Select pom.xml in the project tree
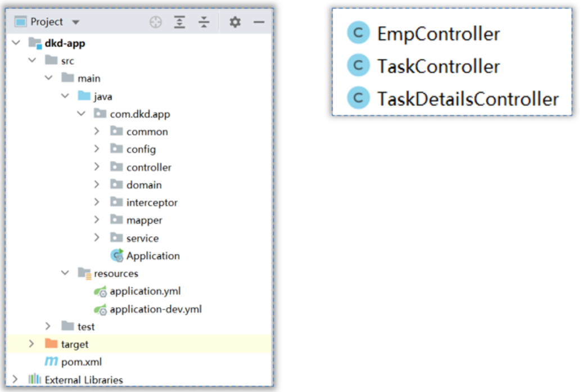 click(x=82, y=362)
